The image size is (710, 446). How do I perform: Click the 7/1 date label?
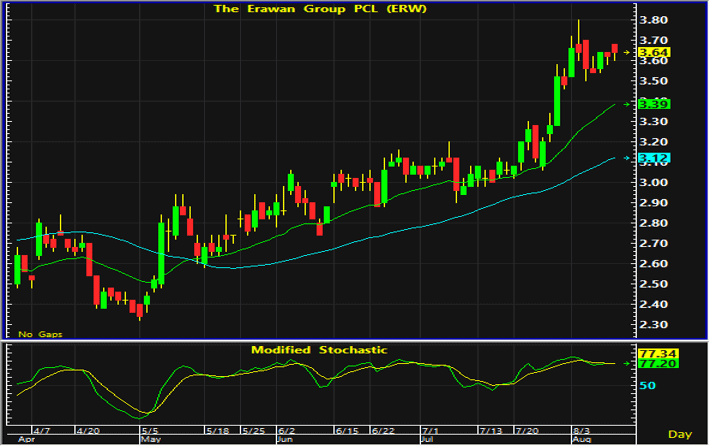pos(430,431)
